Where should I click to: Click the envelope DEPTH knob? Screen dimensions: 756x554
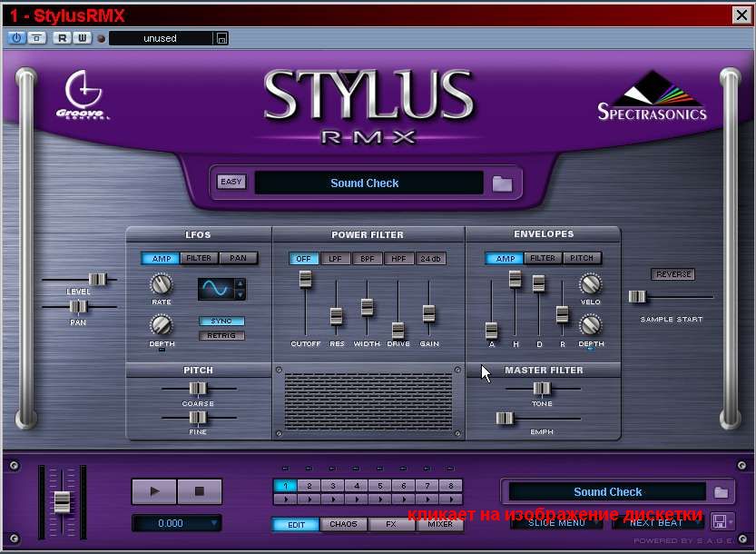pyautogui.click(x=590, y=325)
